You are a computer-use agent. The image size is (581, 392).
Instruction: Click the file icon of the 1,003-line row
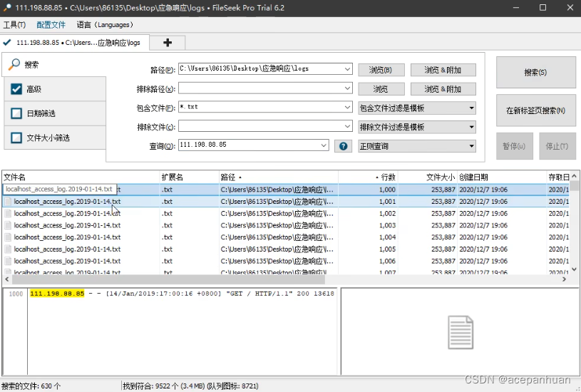[8, 225]
